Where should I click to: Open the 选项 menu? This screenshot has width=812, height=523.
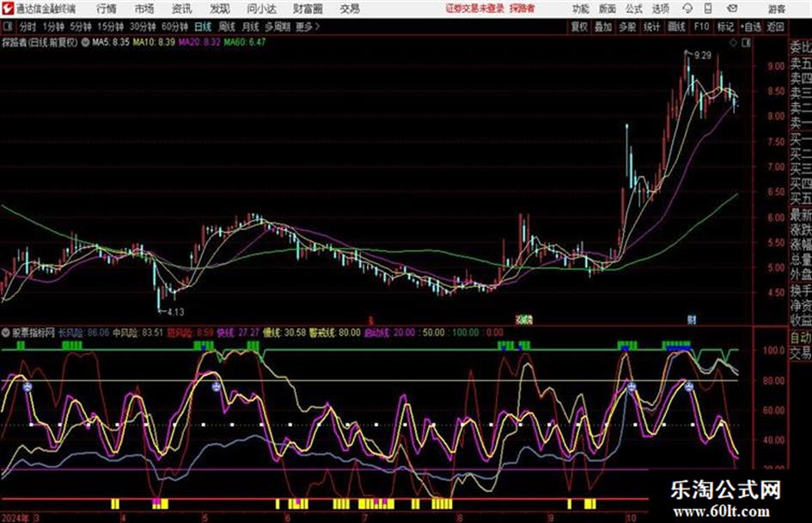coord(660,9)
